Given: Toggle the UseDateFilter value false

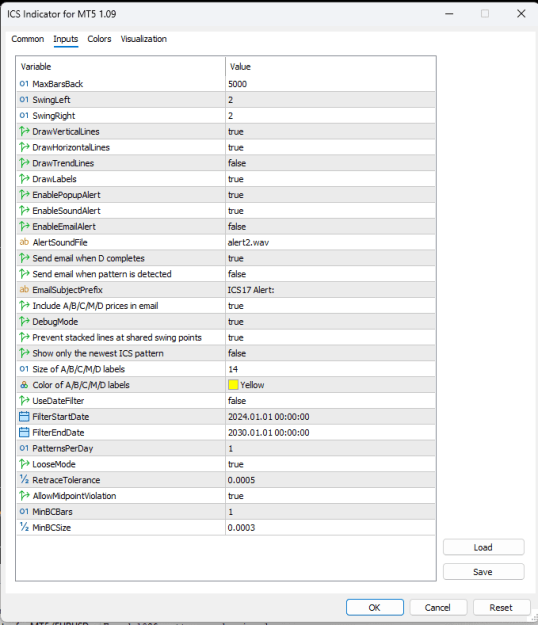Looking at the screenshot, I should pos(330,401).
